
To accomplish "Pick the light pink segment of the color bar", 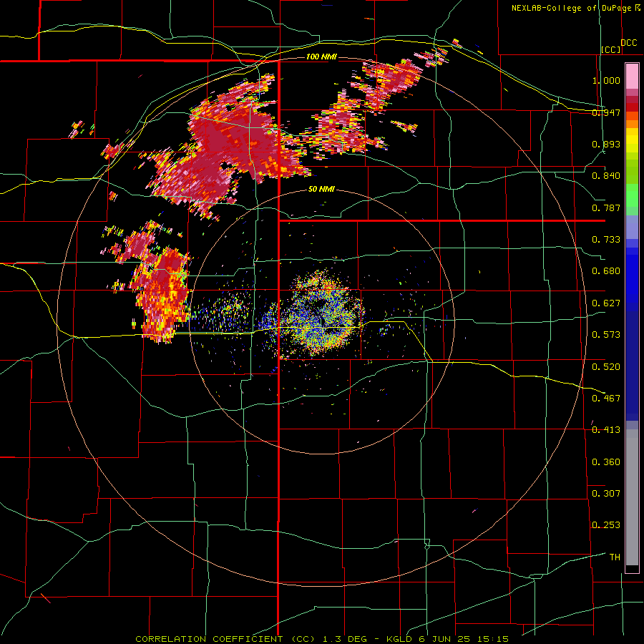I will click(x=632, y=76).
